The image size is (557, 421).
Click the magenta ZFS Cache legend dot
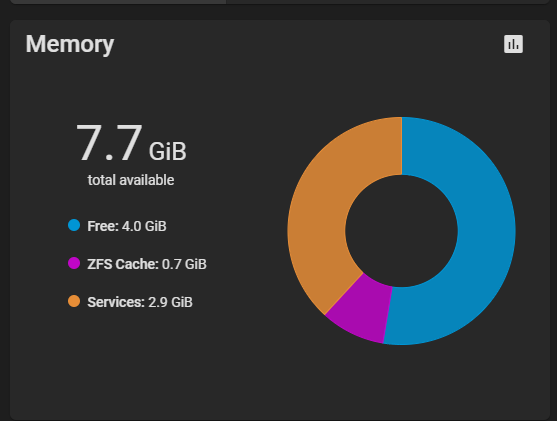pos(74,263)
